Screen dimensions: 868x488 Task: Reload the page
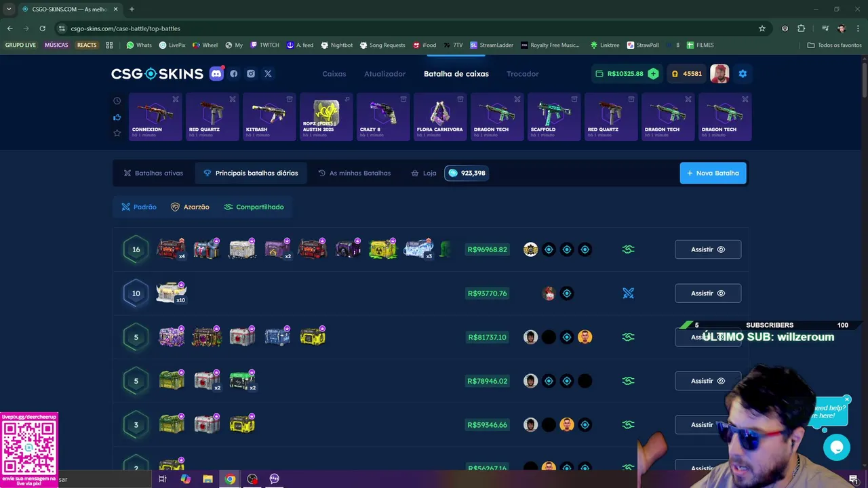(x=42, y=28)
